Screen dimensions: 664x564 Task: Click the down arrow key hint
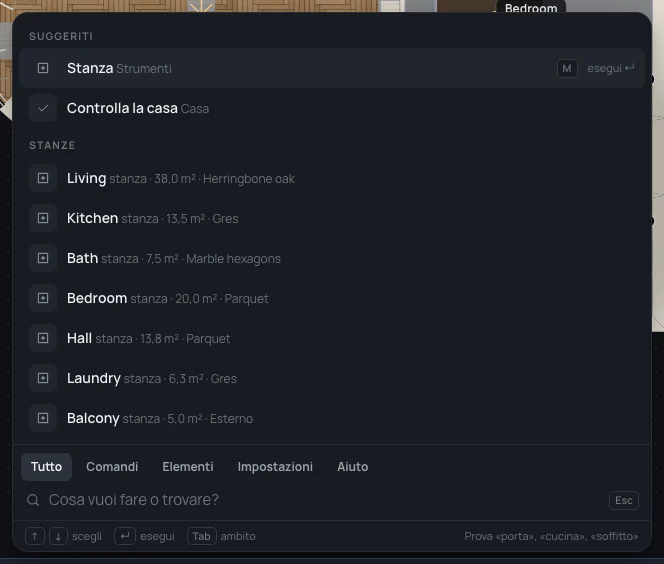(58, 536)
